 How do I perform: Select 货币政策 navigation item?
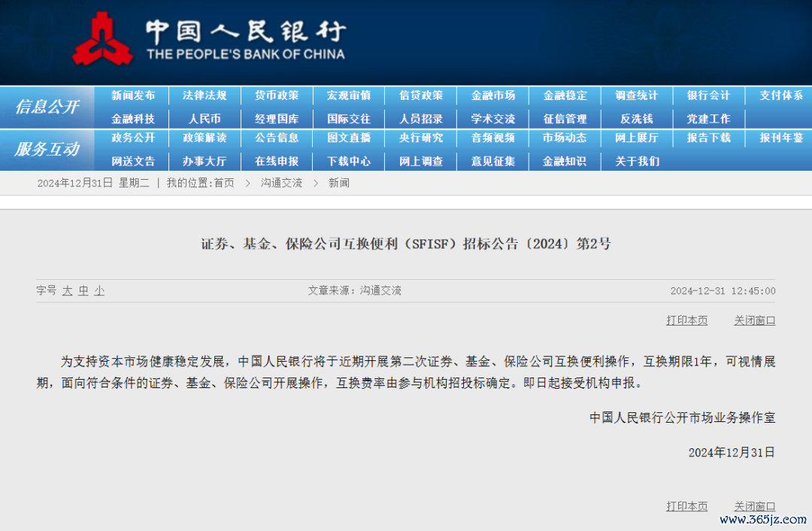(x=277, y=96)
